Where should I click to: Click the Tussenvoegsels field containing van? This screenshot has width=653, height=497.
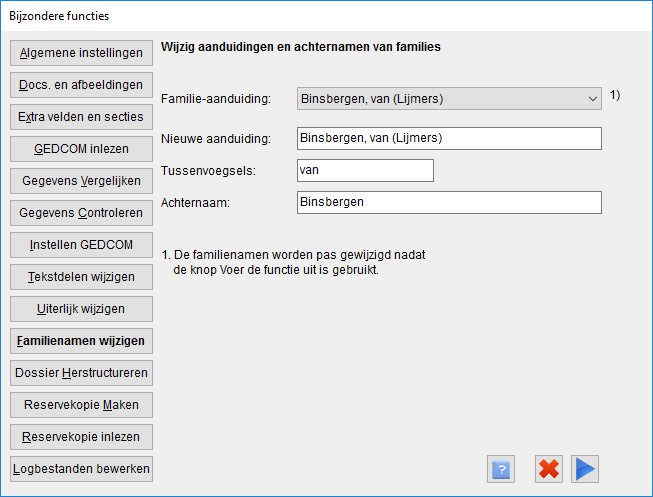(x=365, y=170)
